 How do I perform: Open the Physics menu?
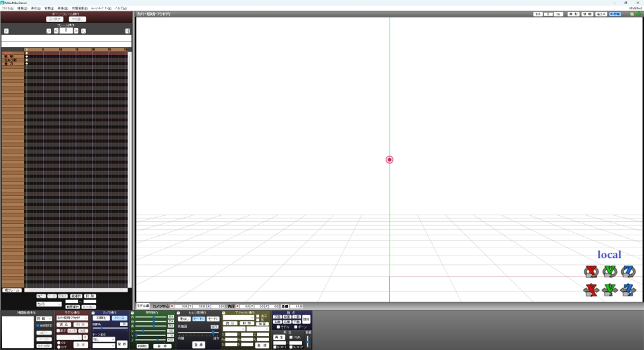tap(80, 8)
